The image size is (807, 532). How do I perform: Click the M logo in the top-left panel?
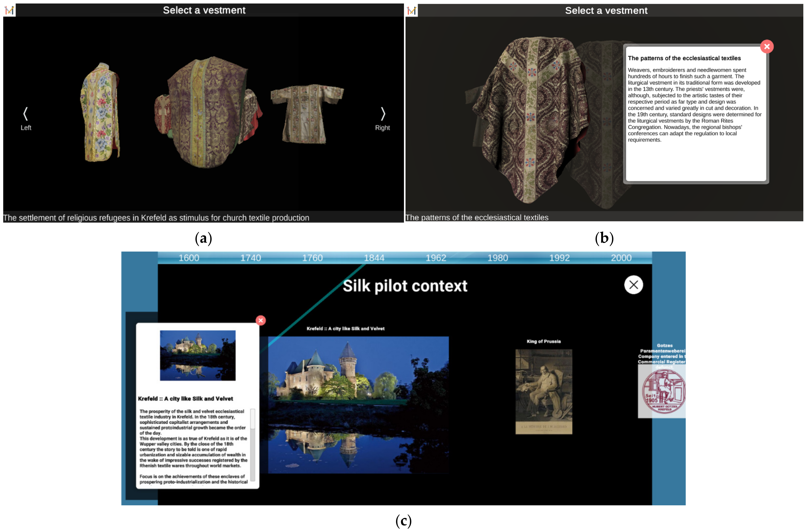click(10, 10)
